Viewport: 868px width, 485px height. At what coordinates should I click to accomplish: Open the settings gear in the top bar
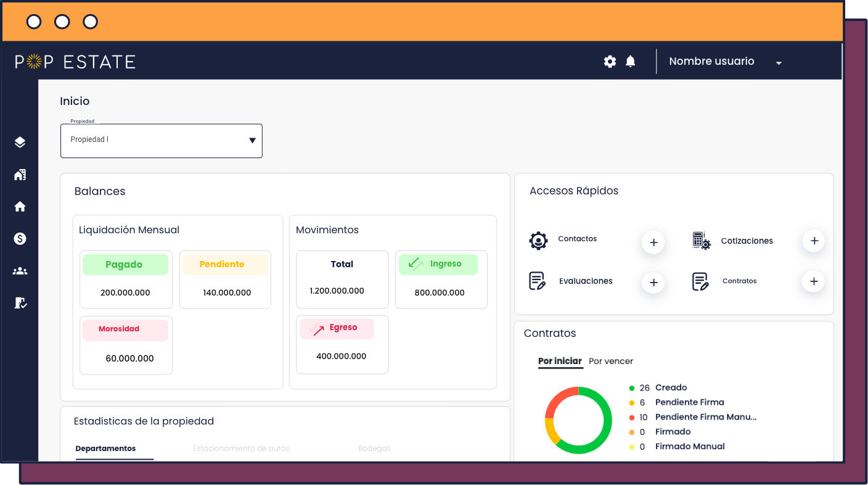pos(610,61)
